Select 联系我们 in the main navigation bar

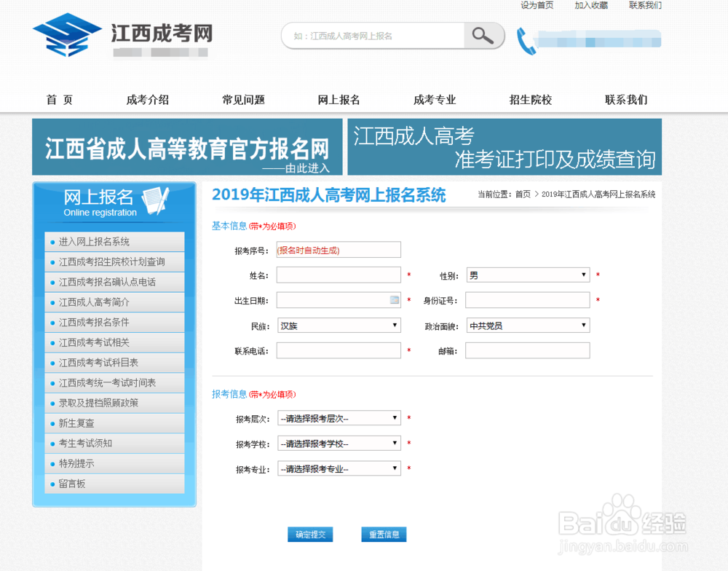click(626, 100)
